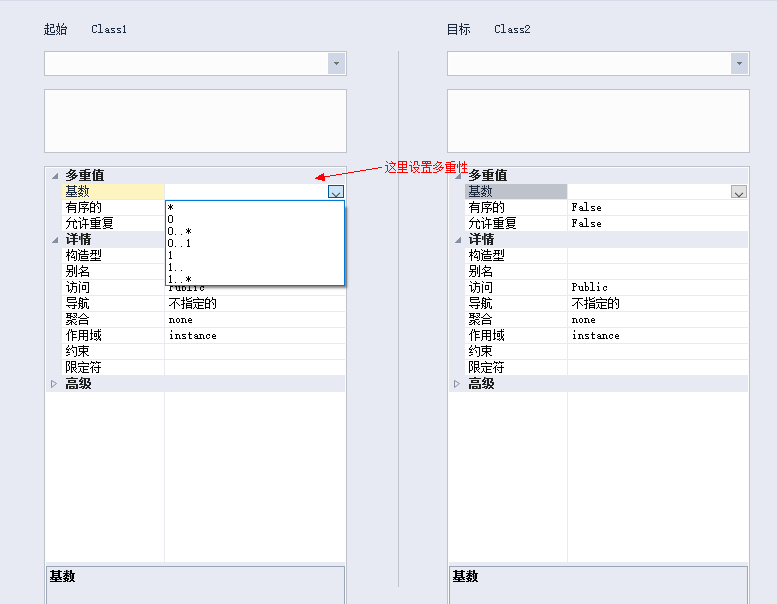The height and width of the screenshot is (604, 777).
Task: Click the large text box under 起始
Action: click(195, 121)
